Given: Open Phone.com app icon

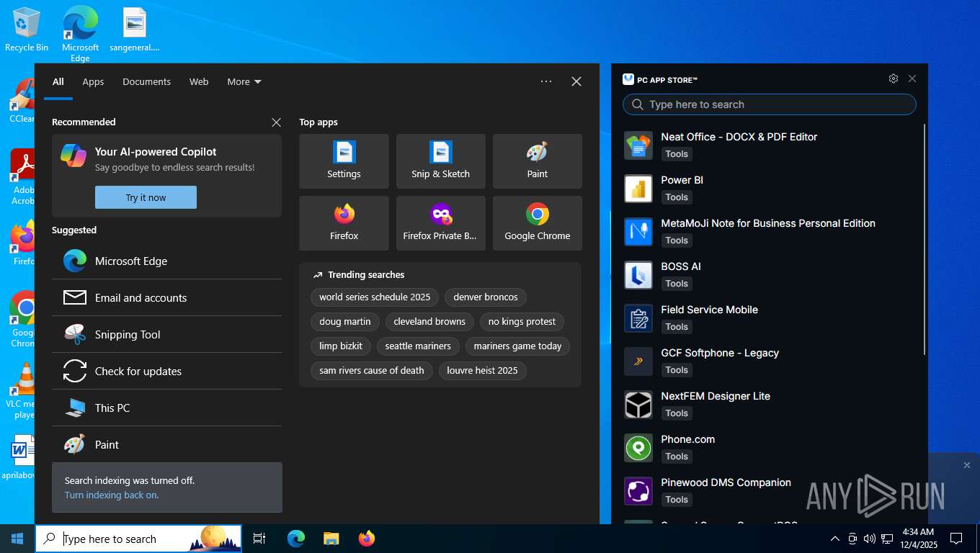Looking at the screenshot, I should [x=638, y=448].
